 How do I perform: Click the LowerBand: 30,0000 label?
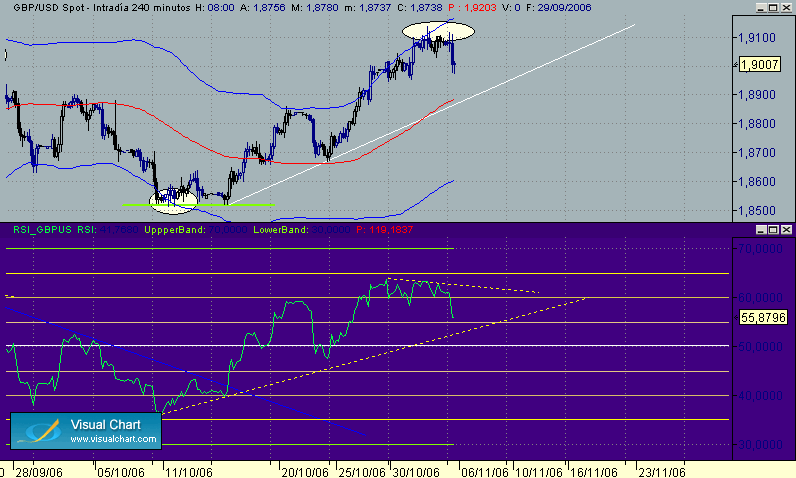pos(302,230)
